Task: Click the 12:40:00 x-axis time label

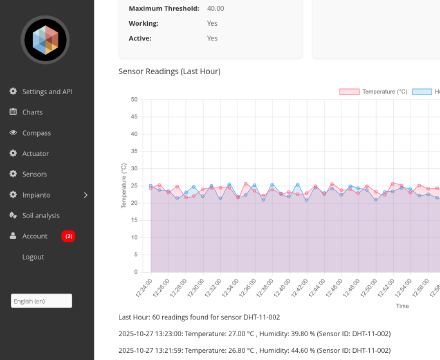Action: (282, 288)
